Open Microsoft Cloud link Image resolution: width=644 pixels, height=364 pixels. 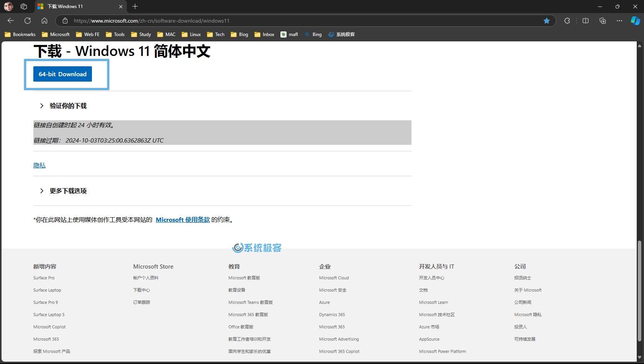pyautogui.click(x=334, y=278)
